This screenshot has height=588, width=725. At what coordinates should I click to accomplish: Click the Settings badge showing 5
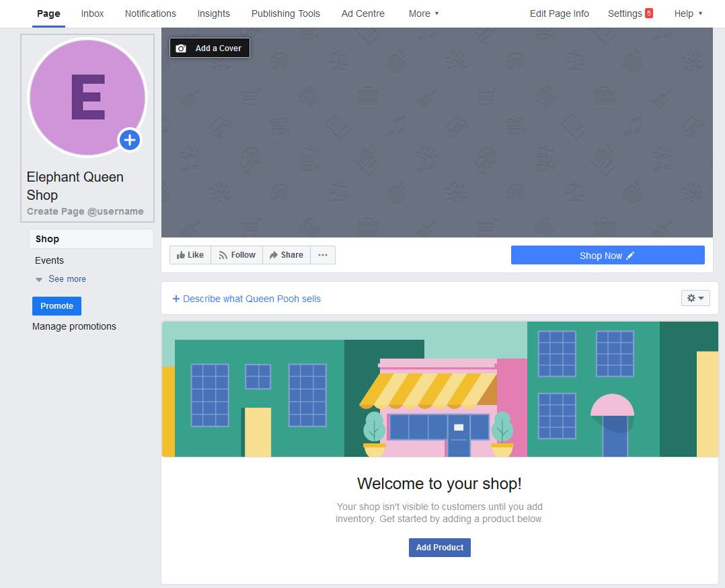click(x=649, y=13)
